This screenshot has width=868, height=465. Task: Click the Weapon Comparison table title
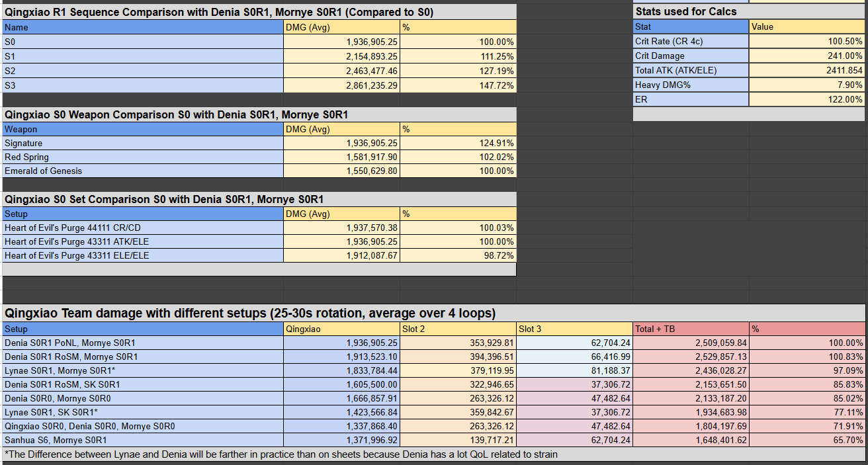pos(259,114)
